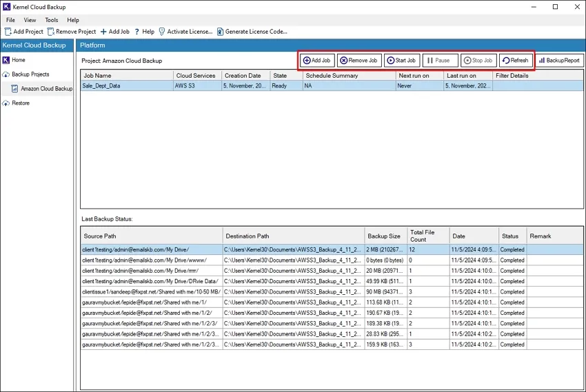Select the Shared with me/10-50 MB/ row
The image size is (586, 392).
click(332, 292)
